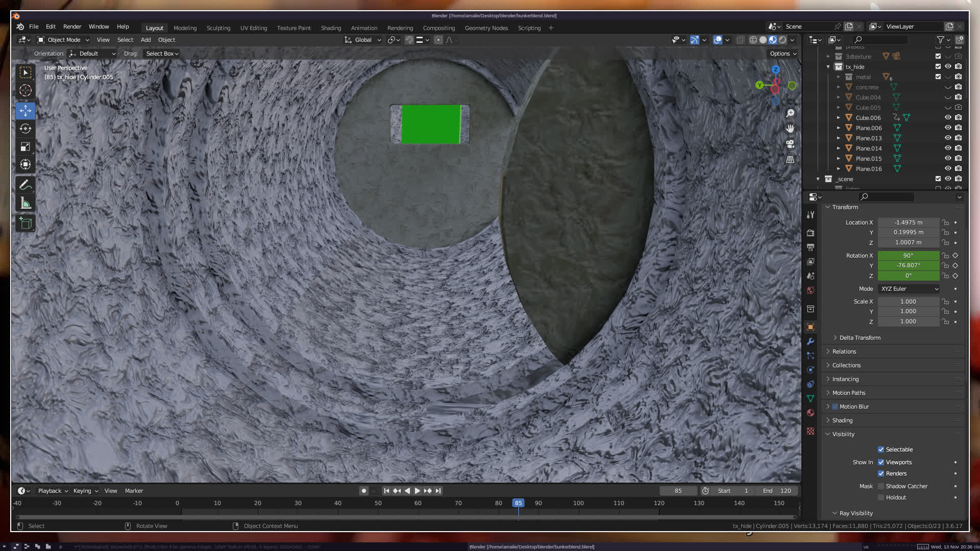Switch to the Shading workspace tab
Image resolution: width=980 pixels, height=551 pixels.
(331, 28)
